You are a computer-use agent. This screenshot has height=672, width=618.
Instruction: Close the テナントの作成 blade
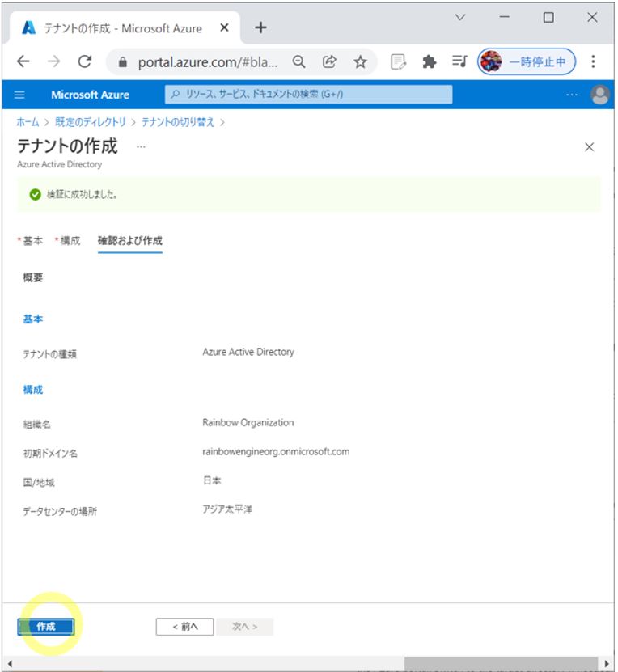(590, 147)
